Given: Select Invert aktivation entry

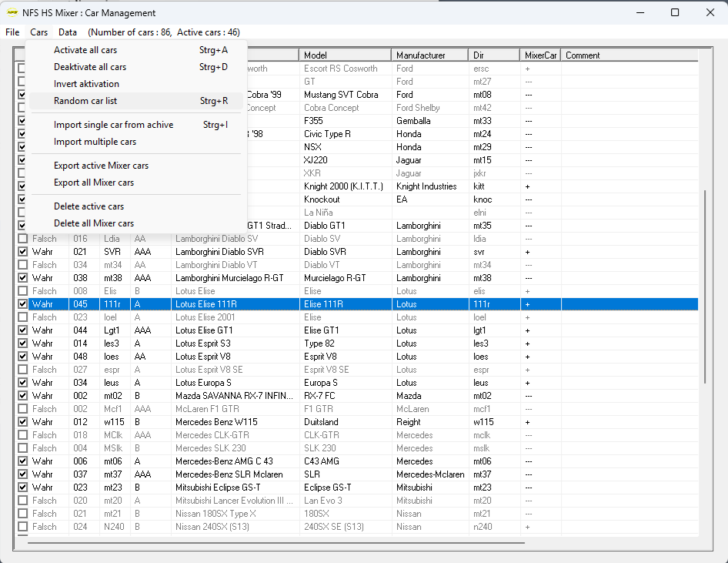Looking at the screenshot, I should [x=136, y=84].
